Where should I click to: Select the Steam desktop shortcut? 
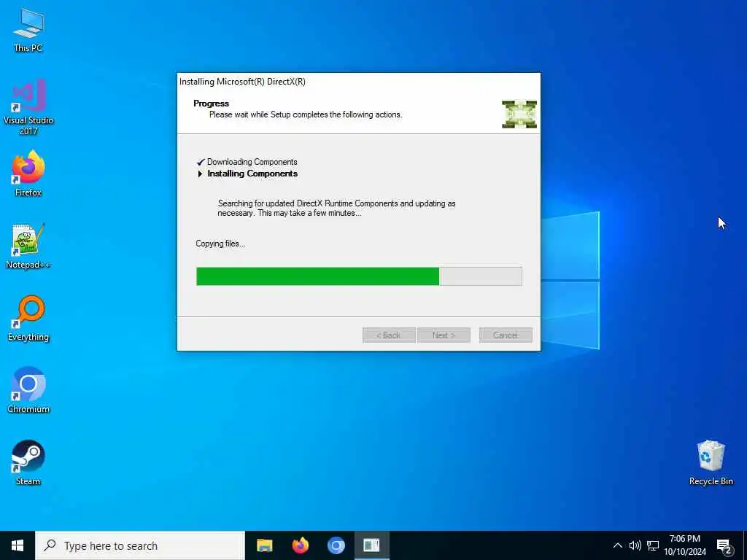click(x=28, y=462)
